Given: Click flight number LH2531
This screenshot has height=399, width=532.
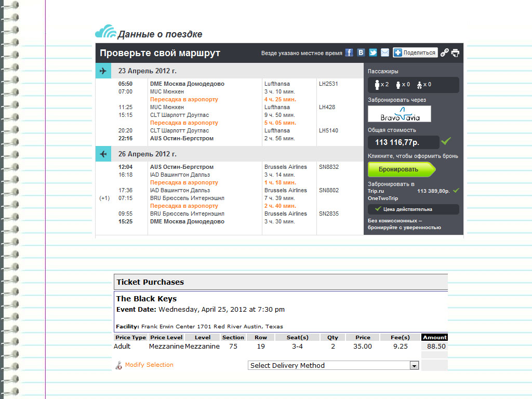Looking at the screenshot, I should click(x=328, y=84).
